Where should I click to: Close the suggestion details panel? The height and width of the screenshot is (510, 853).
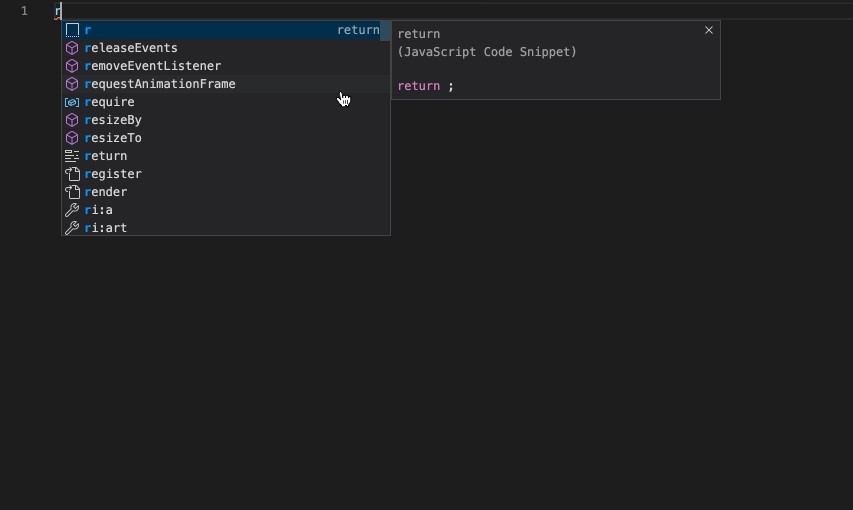[708, 30]
